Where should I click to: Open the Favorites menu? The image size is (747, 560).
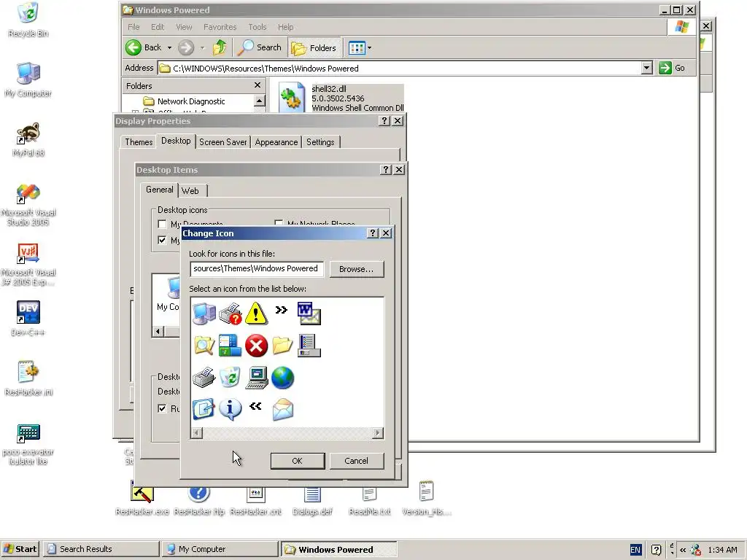(x=220, y=27)
